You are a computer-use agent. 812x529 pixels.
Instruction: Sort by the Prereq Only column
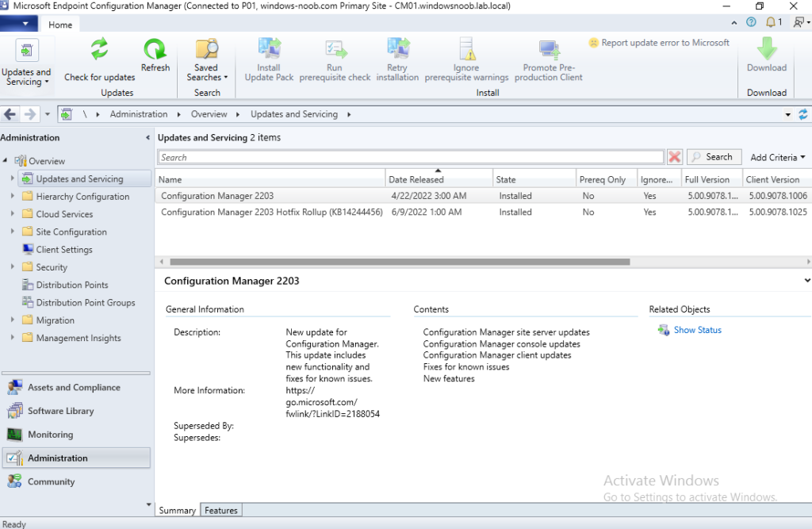tap(606, 179)
